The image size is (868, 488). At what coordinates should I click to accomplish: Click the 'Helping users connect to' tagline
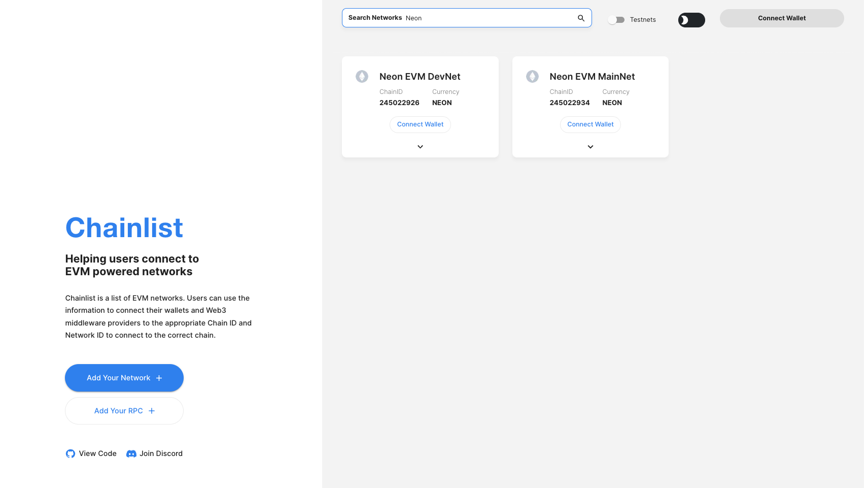132,259
